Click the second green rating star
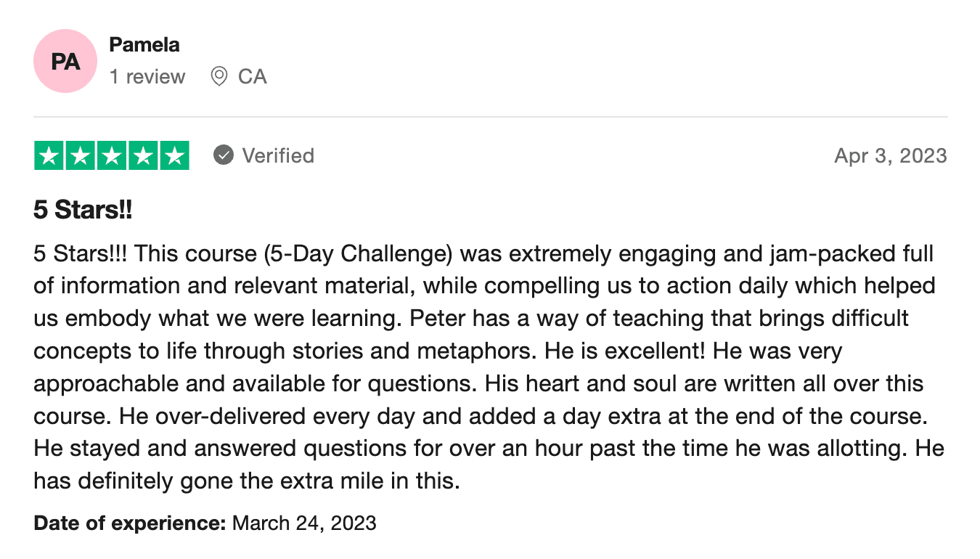 [80, 156]
